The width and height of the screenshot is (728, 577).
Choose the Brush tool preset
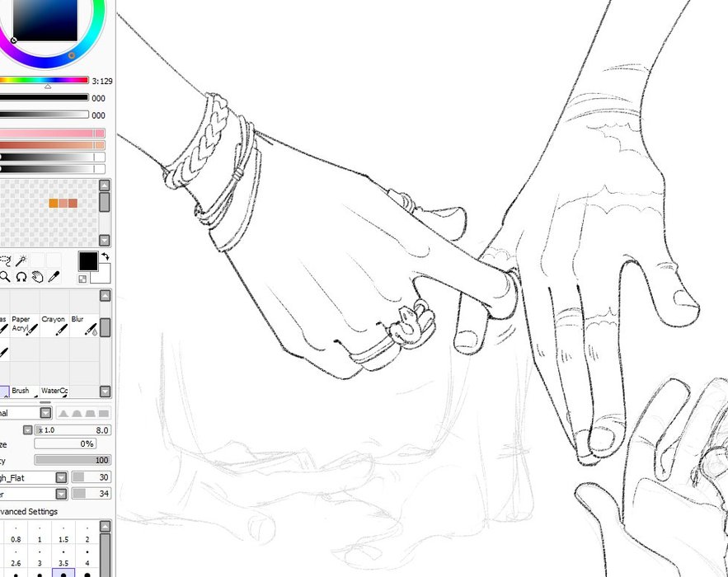pyautogui.click(x=25, y=391)
